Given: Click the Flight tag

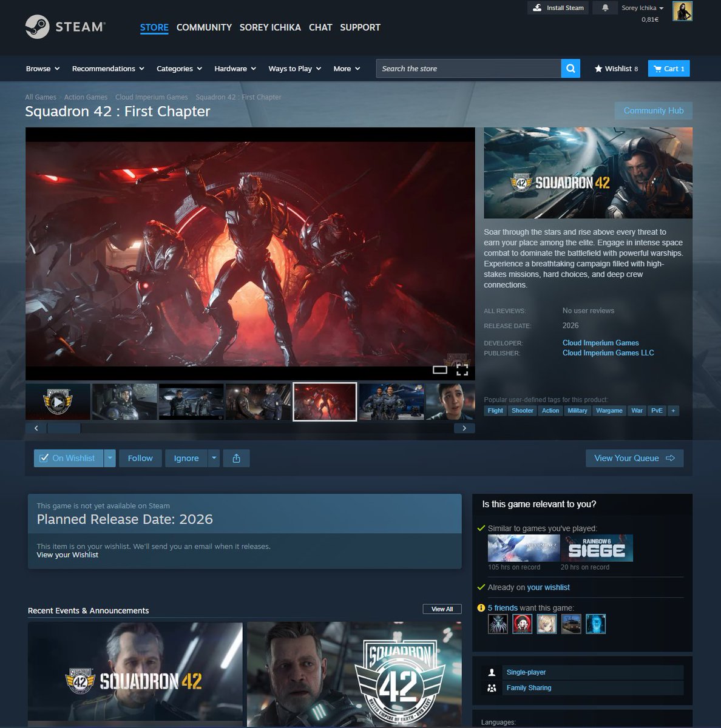Looking at the screenshot, I should [495, 411].
